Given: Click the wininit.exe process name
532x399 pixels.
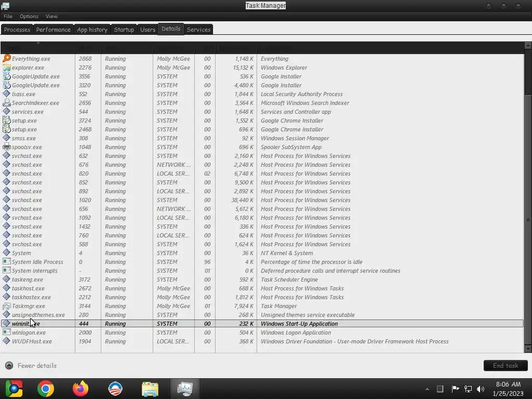Looking at the screenshot, I should coord(26,323).
